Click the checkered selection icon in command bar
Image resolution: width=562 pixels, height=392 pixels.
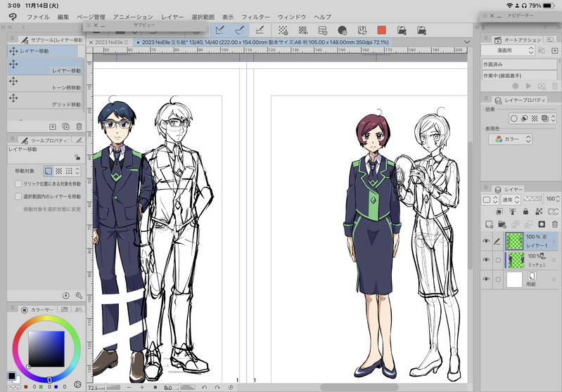point(303,30)
